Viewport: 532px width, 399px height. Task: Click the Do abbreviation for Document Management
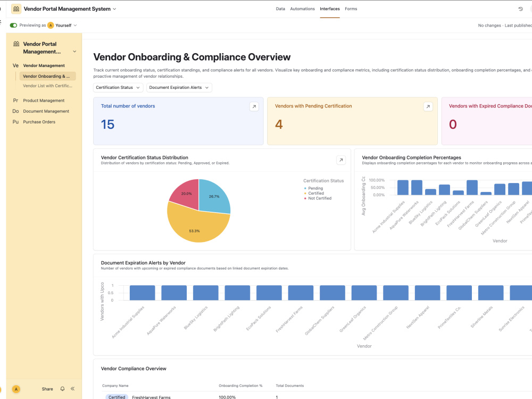[15, 111]
